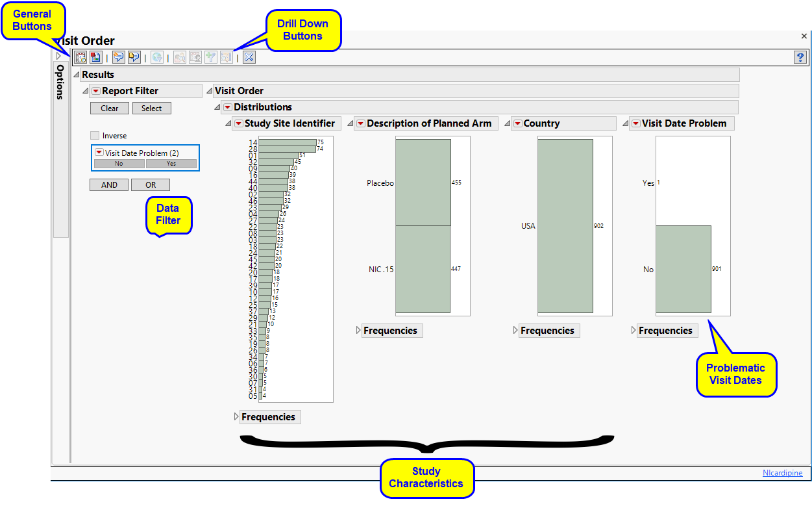Select the No value in Visit Date Problem filter

pyautogui.click(x=119, y=164)
